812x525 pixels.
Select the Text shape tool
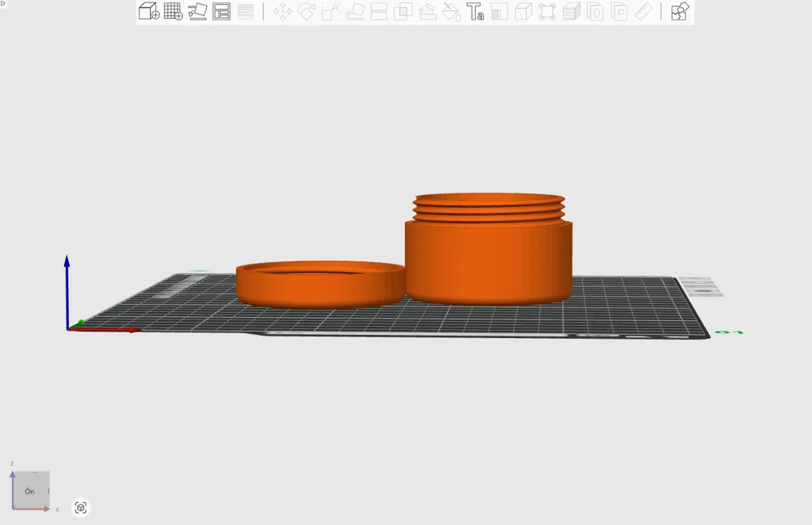point(475,11)
